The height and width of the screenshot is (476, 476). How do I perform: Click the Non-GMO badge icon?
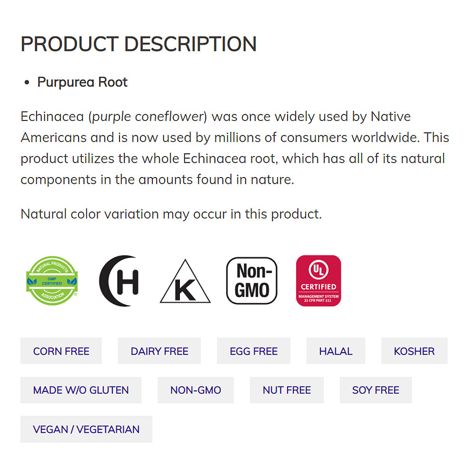point(251,281)
